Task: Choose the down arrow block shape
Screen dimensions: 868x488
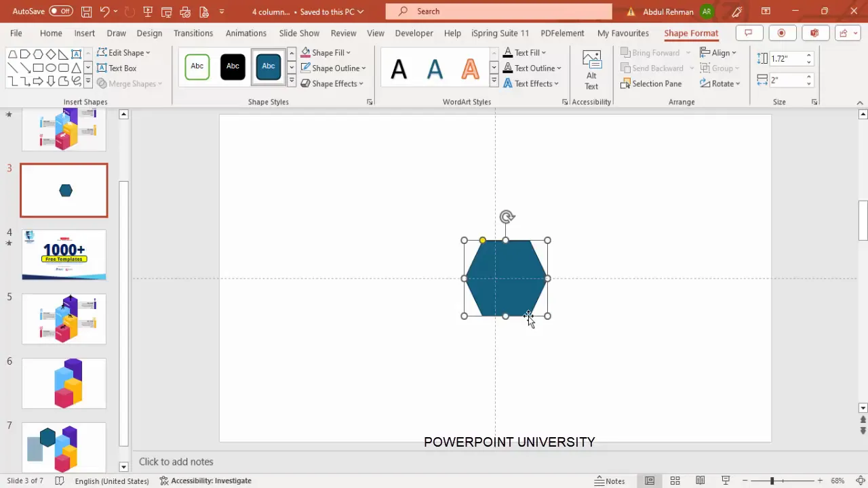Action: point(51,81)
